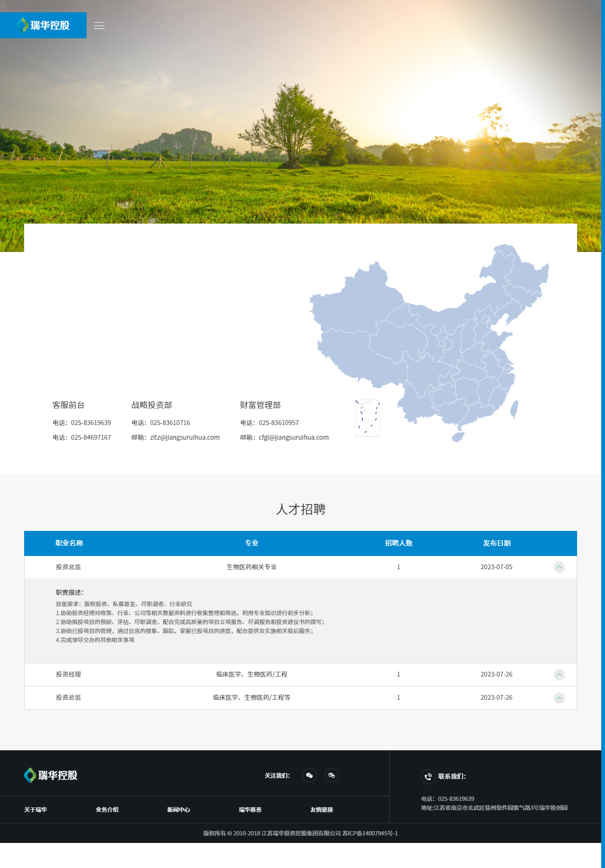Click the second follow-us icon in the footer
This screenshot has width=605, height=868.
(x=332, y=775)
